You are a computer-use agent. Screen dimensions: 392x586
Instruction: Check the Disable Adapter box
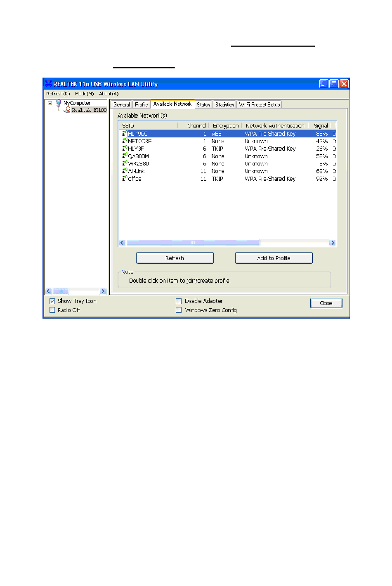(x=179, y=301)
